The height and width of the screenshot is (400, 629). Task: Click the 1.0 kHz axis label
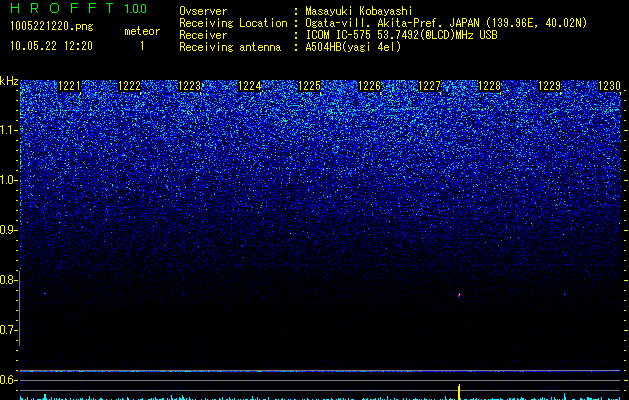8,180
